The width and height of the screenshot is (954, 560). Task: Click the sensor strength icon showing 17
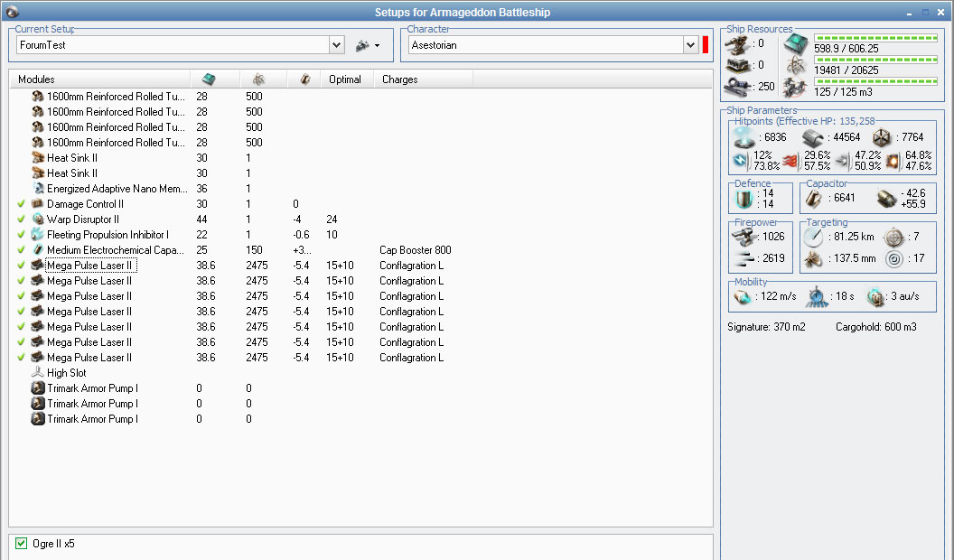point(893,259)
